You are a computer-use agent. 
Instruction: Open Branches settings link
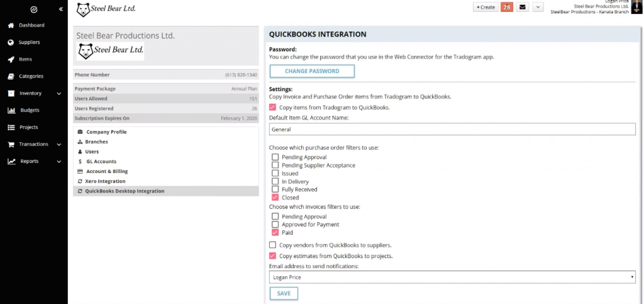[x=96, y=142]
